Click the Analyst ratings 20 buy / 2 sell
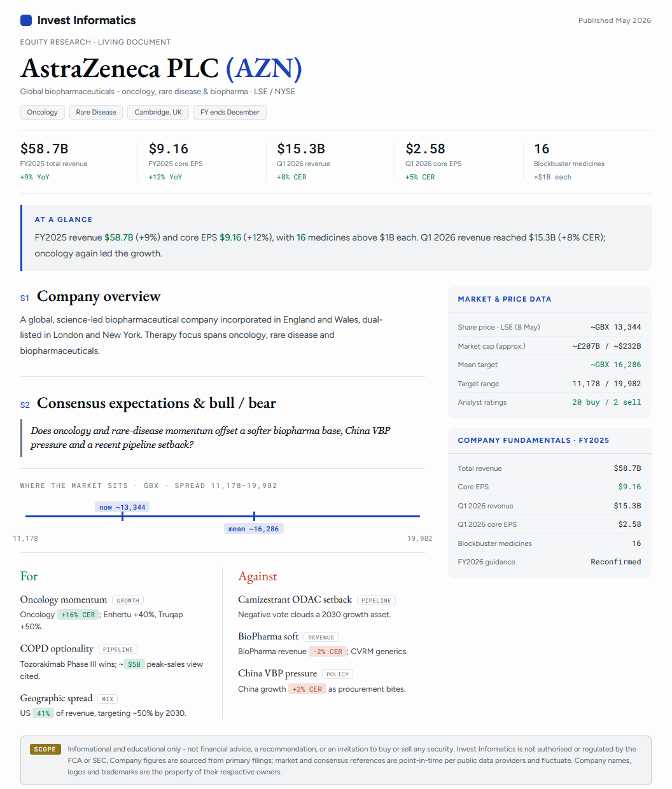Image resolution: width=672 pixels, height=789 pixels. coord(606,402)
